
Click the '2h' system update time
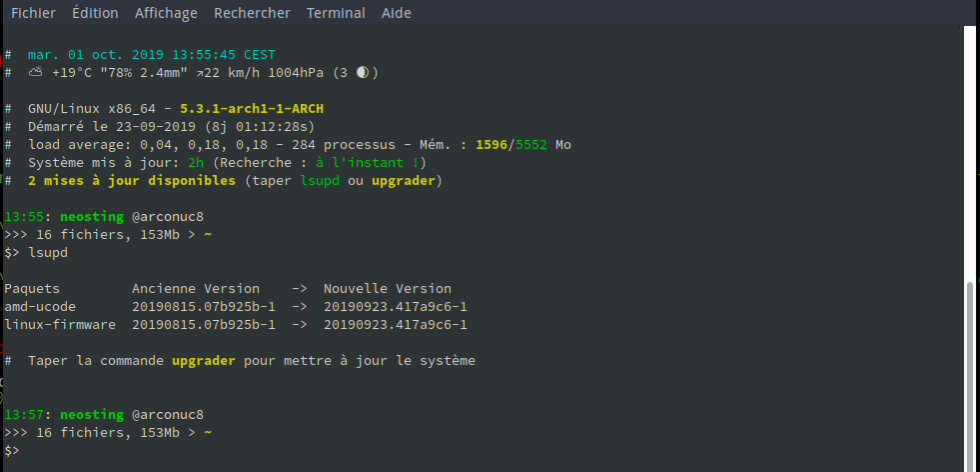(196, 163)
